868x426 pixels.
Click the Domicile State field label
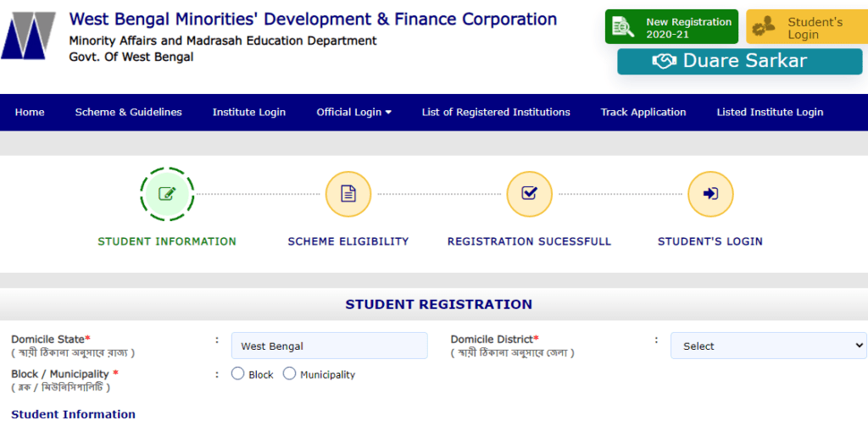tap(51, 339)
